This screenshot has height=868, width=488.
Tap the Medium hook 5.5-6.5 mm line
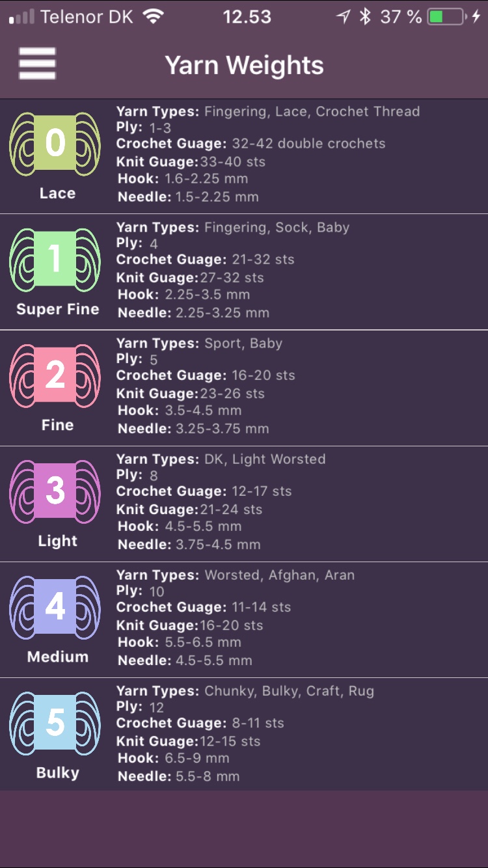point(179,642)
